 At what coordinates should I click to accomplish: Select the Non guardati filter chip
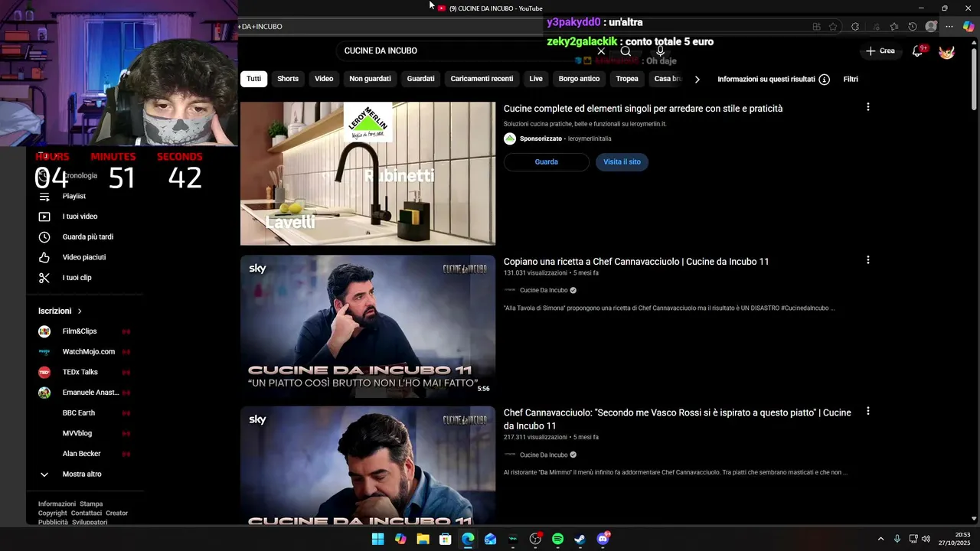(x=370, y=79)
